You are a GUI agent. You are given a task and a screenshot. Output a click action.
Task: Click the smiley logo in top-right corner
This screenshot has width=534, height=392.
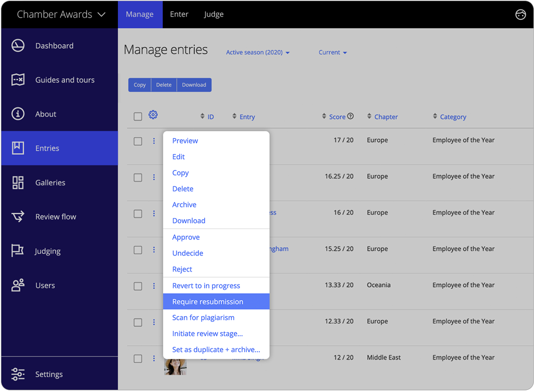pyautogui.click(x=520, y=15)
